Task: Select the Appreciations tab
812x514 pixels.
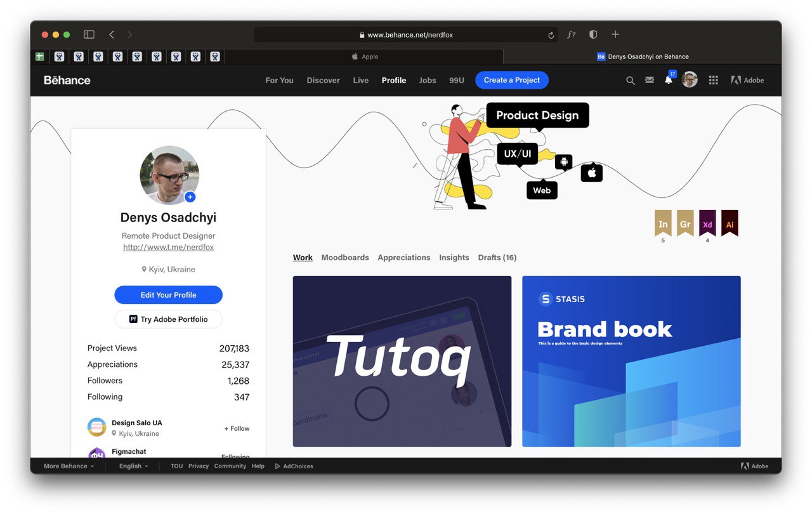Action: [x=404, y=258]
